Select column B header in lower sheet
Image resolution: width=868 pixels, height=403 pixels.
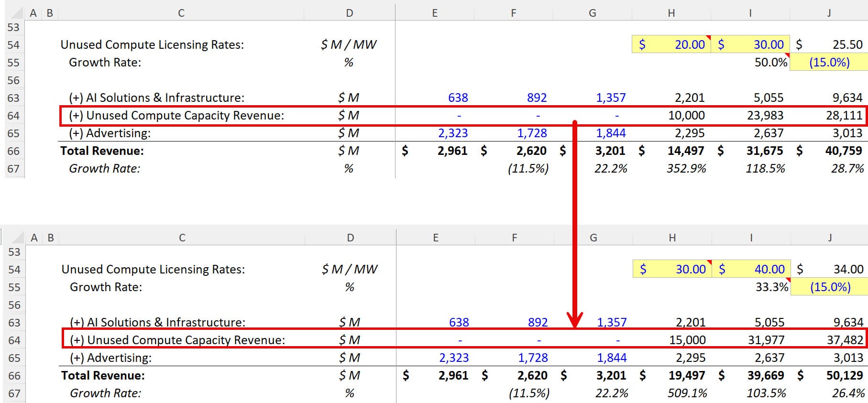coord(51,238)
